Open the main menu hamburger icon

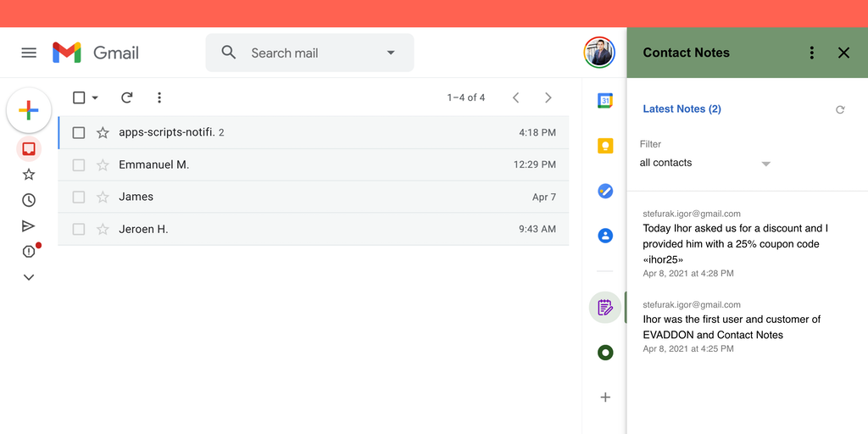point(29,53)
